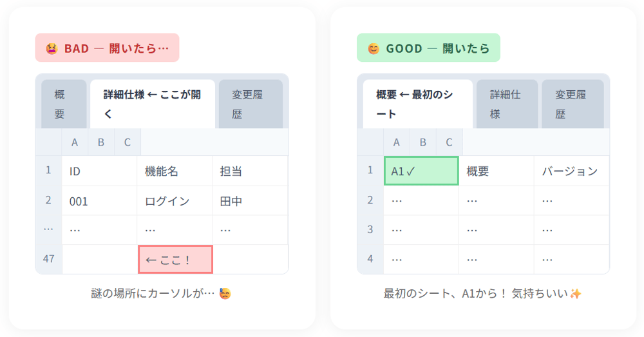Click the pink highlighted ←ここ！ cell
The image size is (644, 337).
[175, 260]
